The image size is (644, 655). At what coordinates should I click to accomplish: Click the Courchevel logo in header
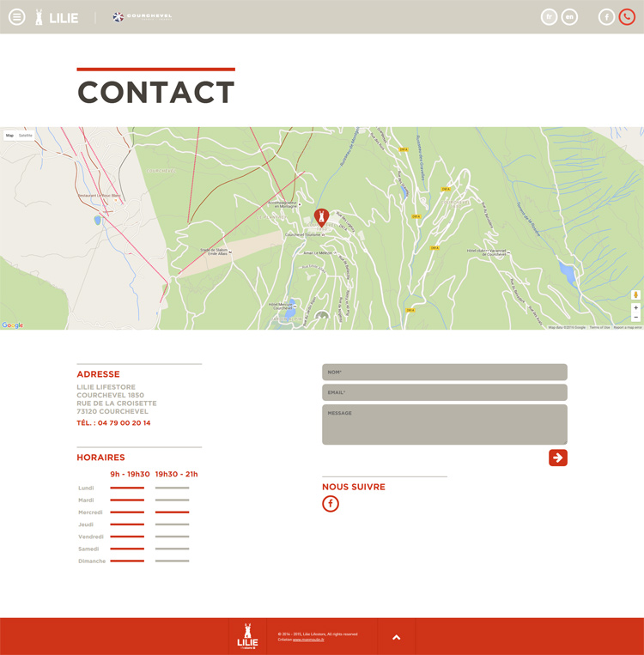[143, 17]
